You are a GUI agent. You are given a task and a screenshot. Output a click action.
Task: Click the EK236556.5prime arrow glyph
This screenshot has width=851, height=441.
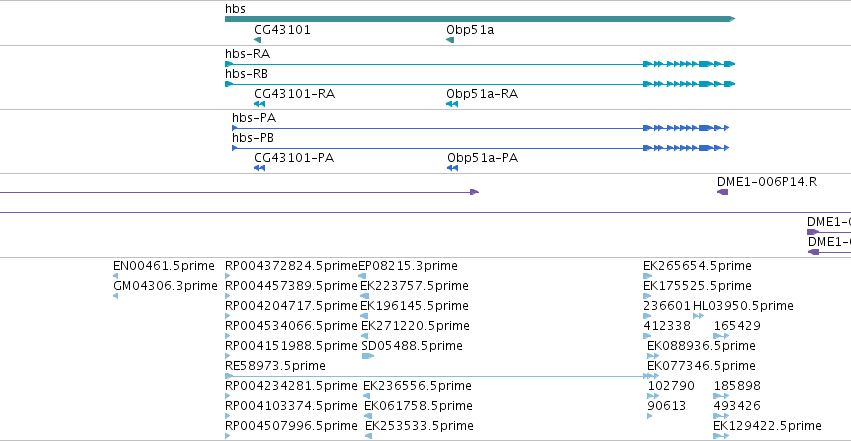[x=366, y=396]
